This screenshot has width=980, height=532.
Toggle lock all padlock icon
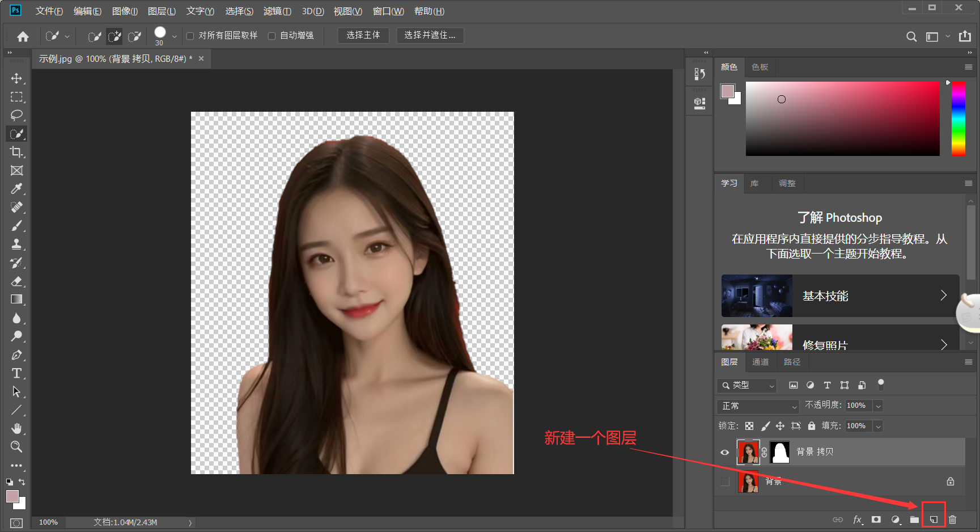(x=812, y=426)
